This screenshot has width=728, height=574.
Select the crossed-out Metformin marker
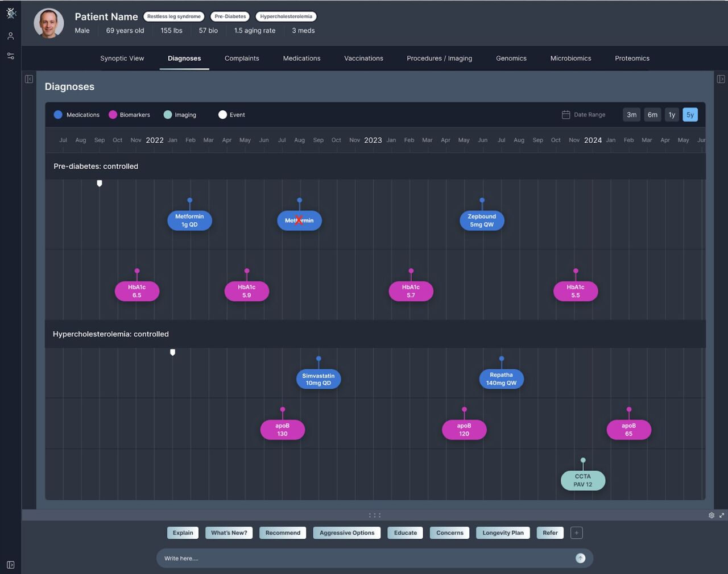(299, 221)
